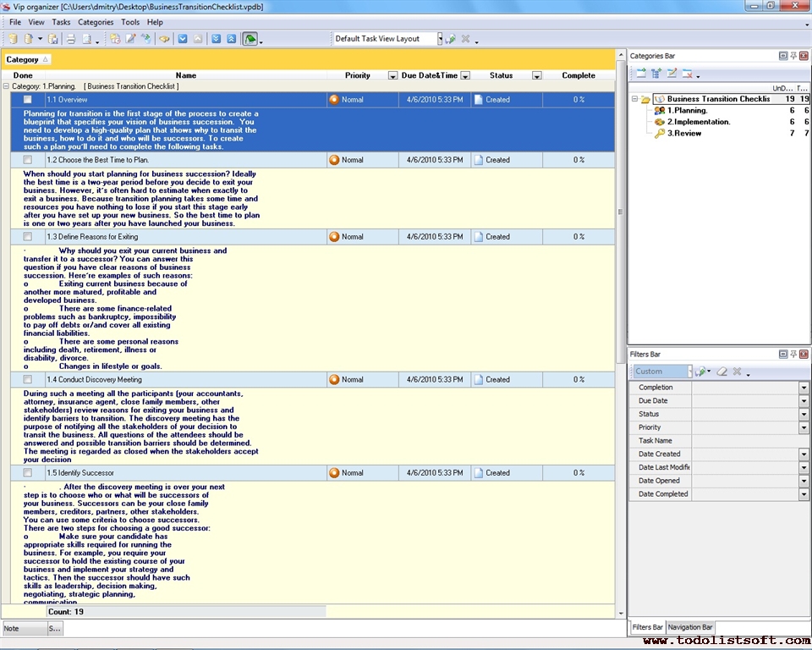Open the Default Task View Layout dropdown
The width and height of the screenshot is (812, 650).
[439, 39]
